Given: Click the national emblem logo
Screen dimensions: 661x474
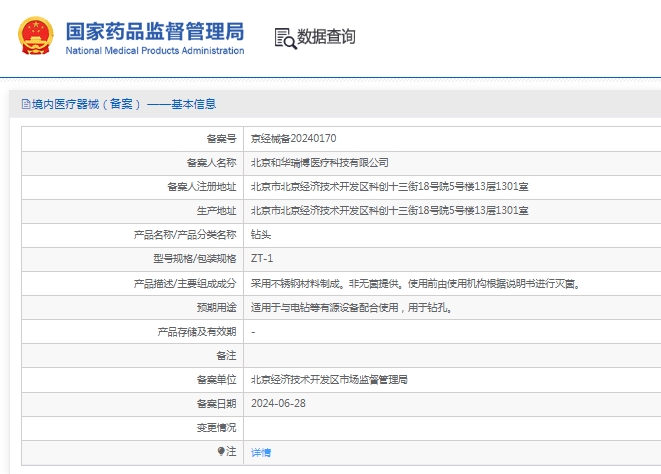Looking at the screenshot, I should [x=36, y=36].
